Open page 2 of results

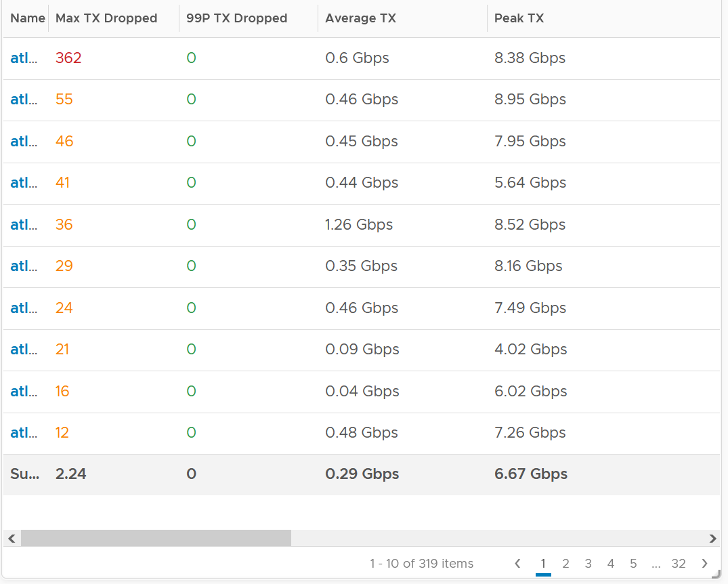pyautogui.click(x=565, y=564)
